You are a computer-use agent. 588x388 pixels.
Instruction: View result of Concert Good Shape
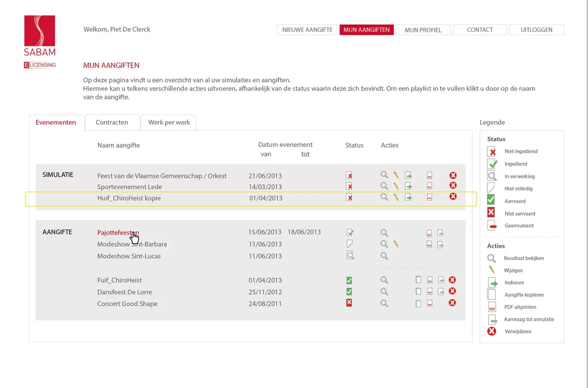coord(384,303)
